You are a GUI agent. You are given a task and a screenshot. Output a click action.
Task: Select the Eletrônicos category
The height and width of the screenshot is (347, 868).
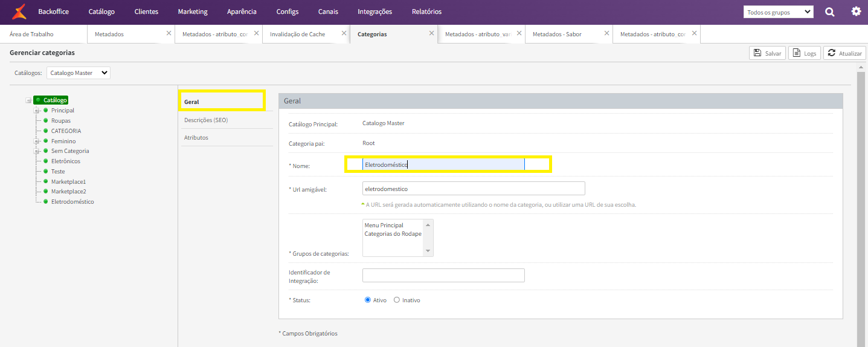[66, 161]
